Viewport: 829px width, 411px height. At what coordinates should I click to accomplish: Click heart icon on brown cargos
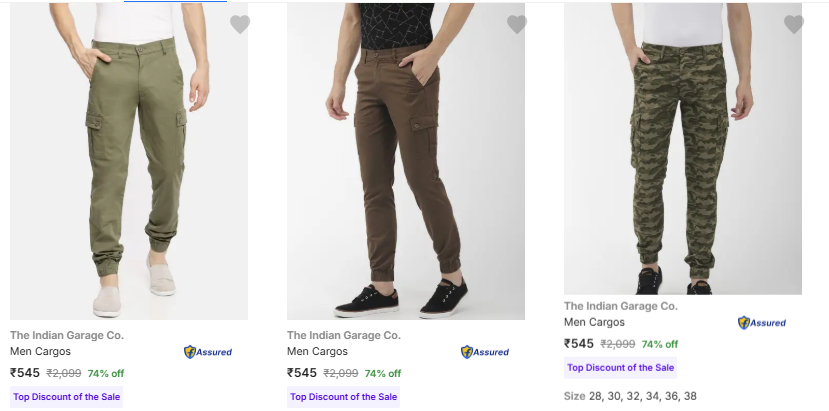(517, 25)
